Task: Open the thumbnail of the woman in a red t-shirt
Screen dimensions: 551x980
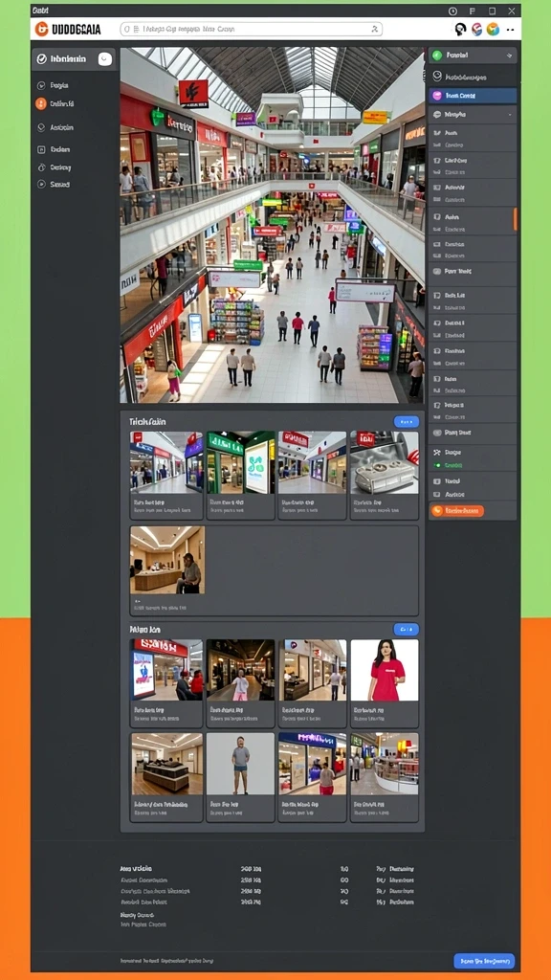Action: tap(385, 670)
